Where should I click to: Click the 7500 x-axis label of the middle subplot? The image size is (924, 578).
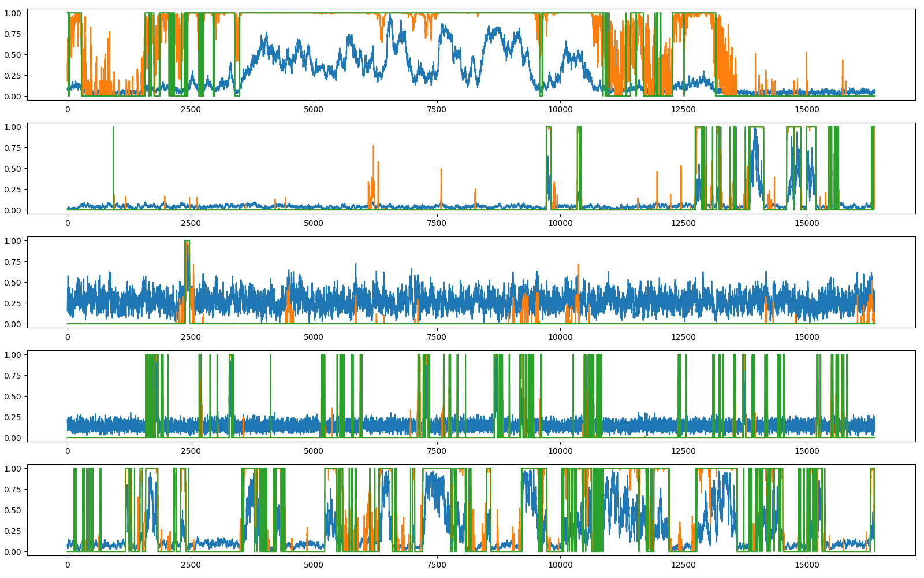pyautogui.click(x=437, y=337)
